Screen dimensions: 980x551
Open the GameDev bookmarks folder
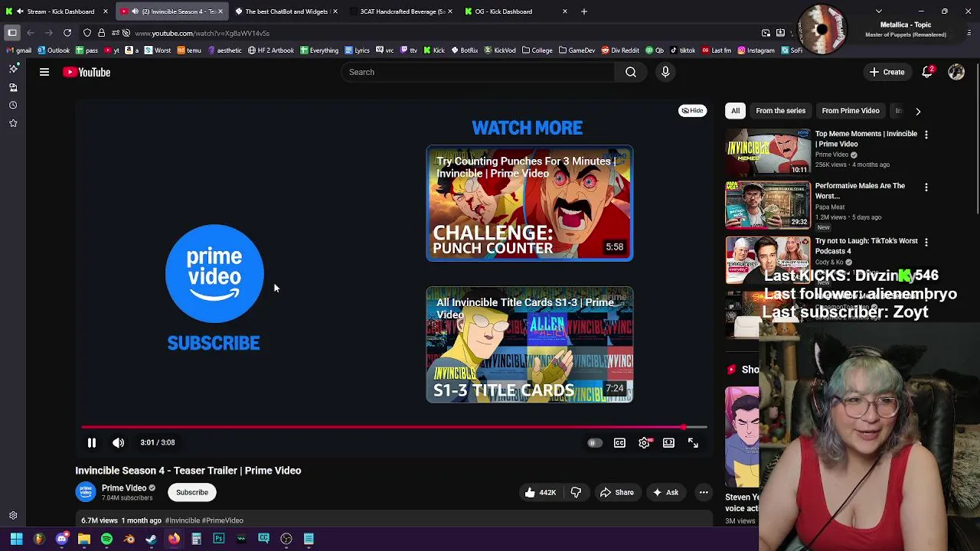(577, 51)
